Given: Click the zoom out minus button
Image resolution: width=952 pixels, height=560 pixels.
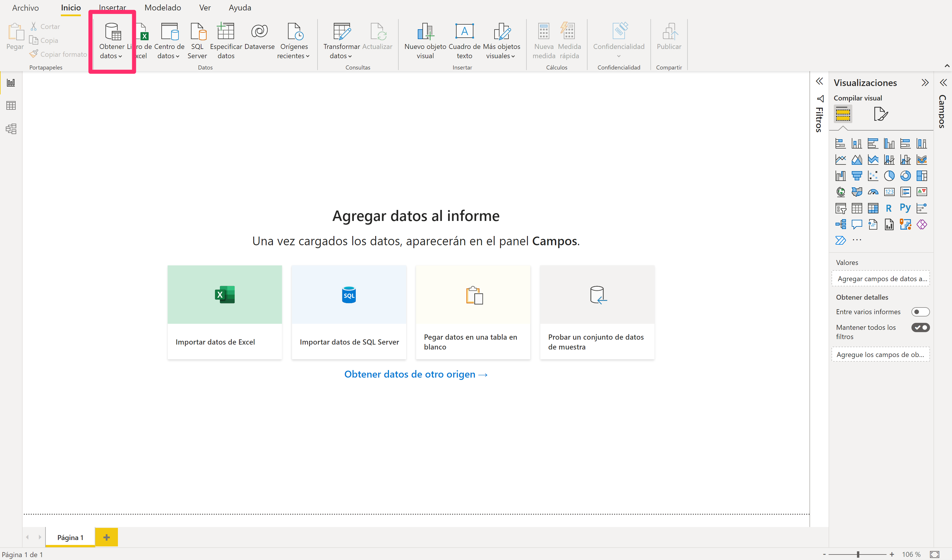Looking at the screenshot, I should (824, 554).
